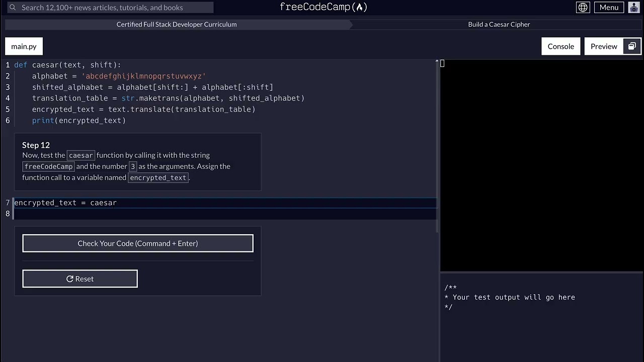Image resolution: width=644 pixels, height=362 pixels.
Task: Click the translation_table maketrans line
Action: [x=168, y=98]
